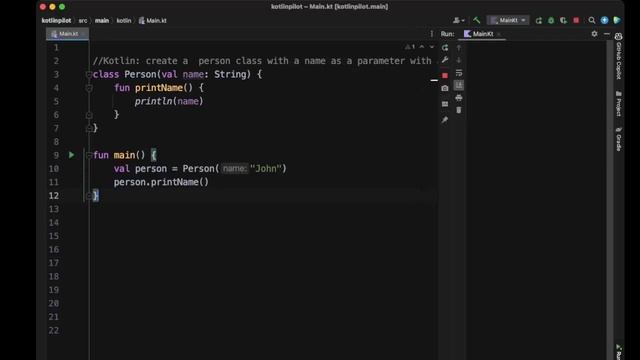640x360 pixels.
Task: Click the blue IDE update icon
Action: 604,20
